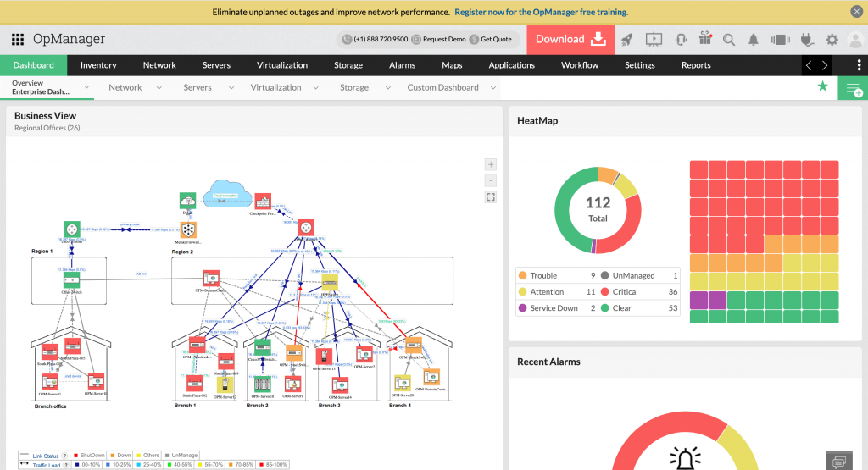Image resolution: width=868 pixels, height=470 pixels.
Task: Open the alarm bell notifications
Action: 754,40
